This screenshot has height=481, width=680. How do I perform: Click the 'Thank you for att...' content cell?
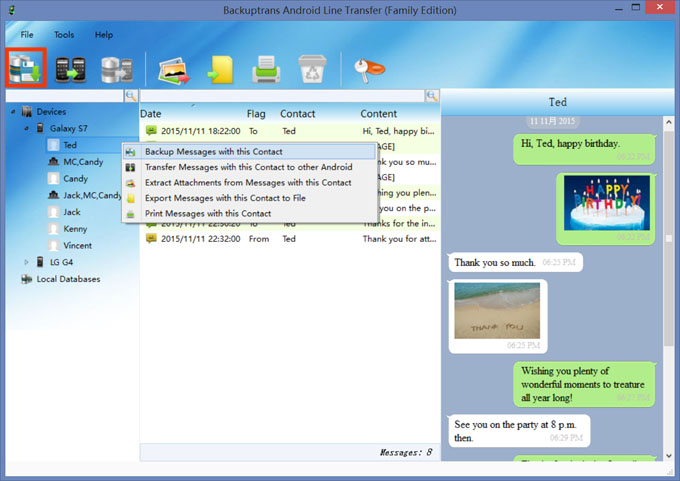click(399, 239)
